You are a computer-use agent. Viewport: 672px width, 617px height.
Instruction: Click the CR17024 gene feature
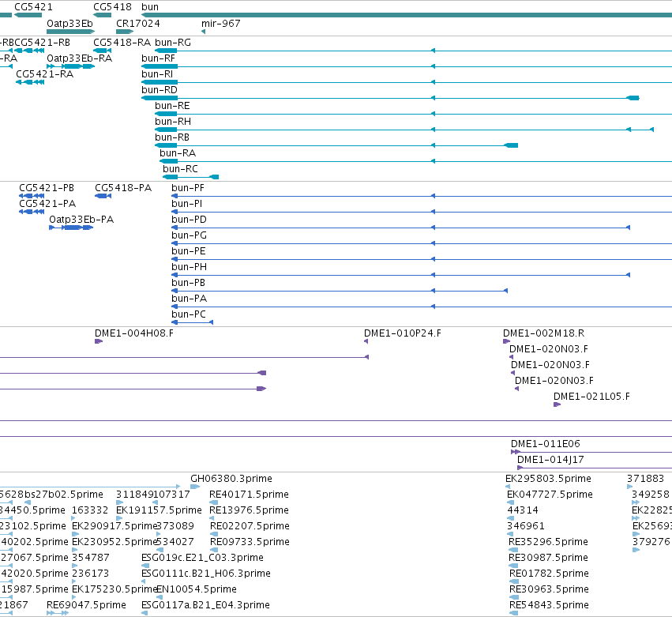click(125, 32)
